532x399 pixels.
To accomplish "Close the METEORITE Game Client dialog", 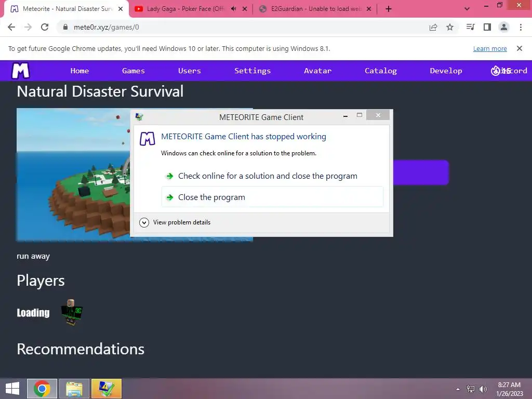I will [378, 115].
